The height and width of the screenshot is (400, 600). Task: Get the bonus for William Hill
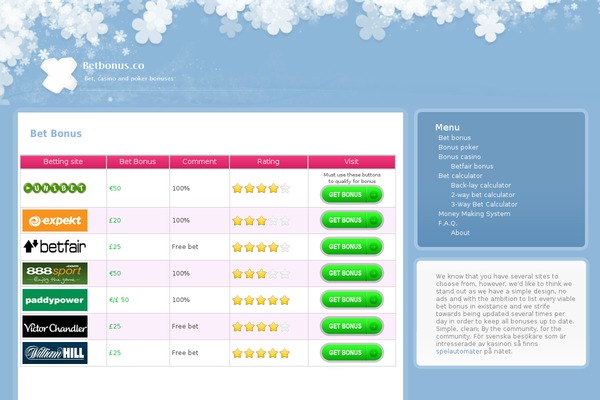(352, 352)
